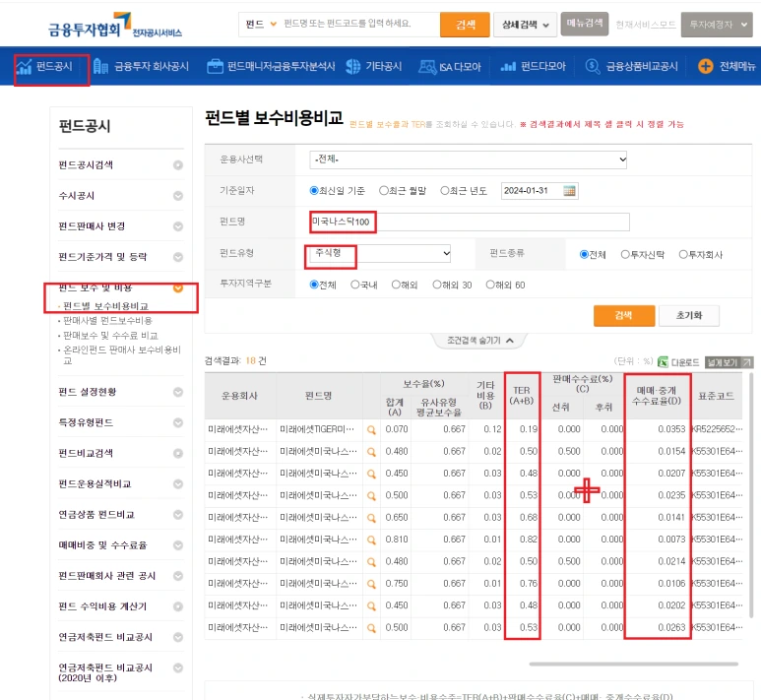761x700 pixels.
Task: Collapse search conditions with 조건검색 숨기기
Action: click(x=479, y=341)
